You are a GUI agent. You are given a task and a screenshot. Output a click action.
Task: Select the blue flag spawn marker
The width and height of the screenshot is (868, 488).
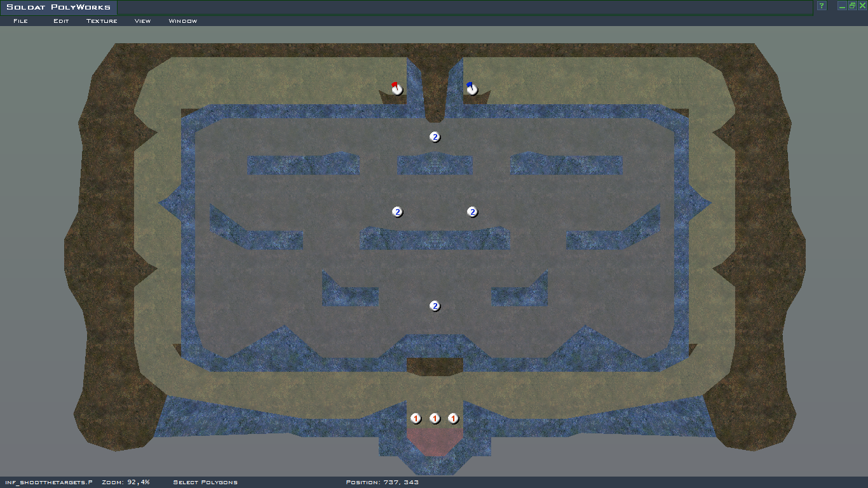tap(471, 89)
